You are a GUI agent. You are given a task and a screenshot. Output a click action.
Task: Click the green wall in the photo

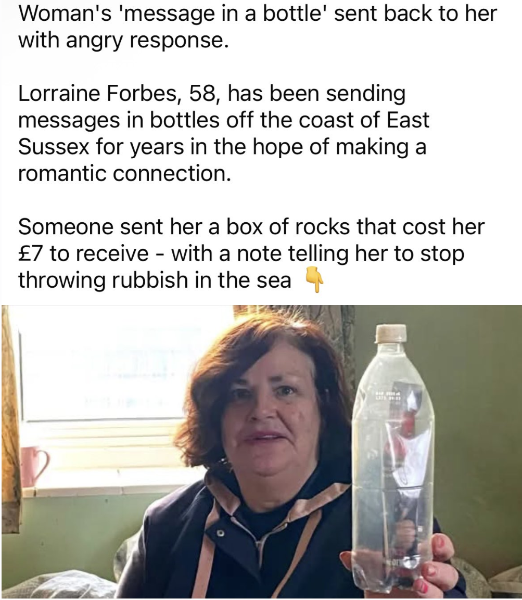coord(476,421)
